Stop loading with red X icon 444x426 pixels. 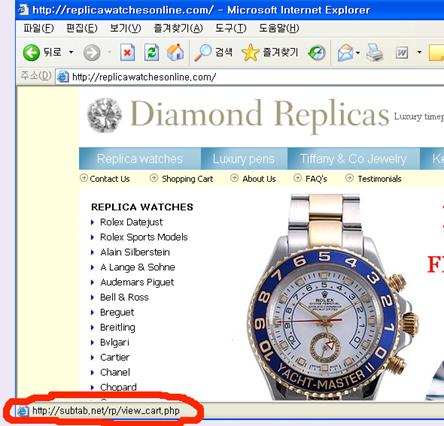tap(127, 53)
